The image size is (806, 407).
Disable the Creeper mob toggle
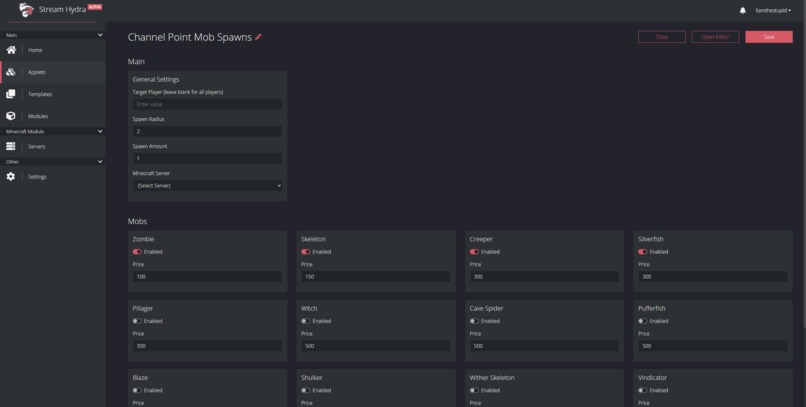[474, 252]
